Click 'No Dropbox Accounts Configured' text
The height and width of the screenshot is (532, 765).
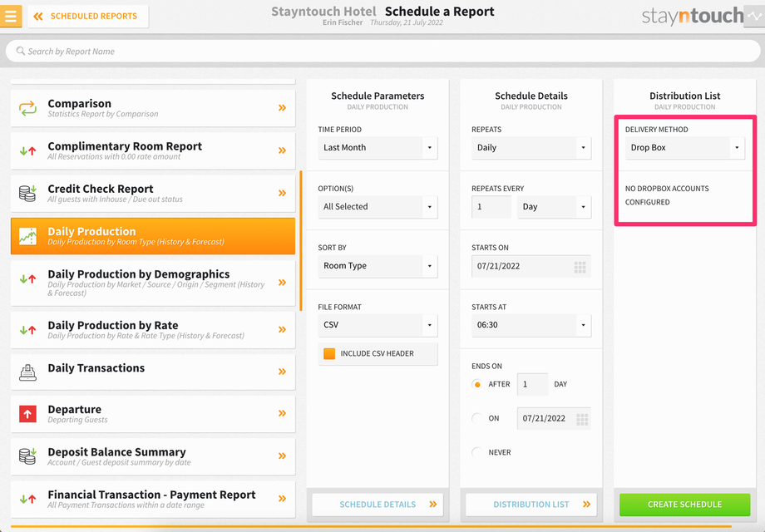667,195
